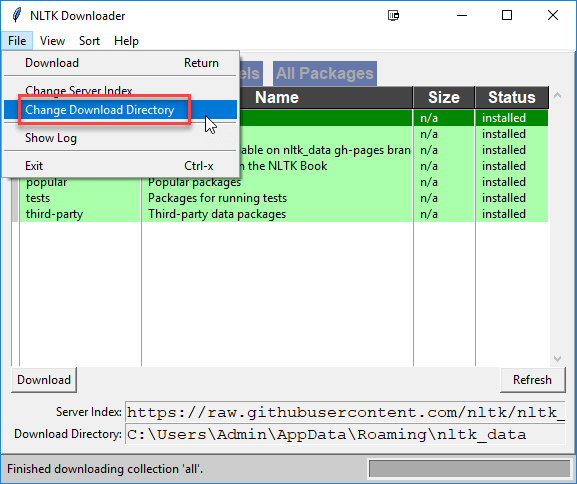Screen dimensions: 577x484
Task: Click the Refresh button
Action: pos(532,379)
